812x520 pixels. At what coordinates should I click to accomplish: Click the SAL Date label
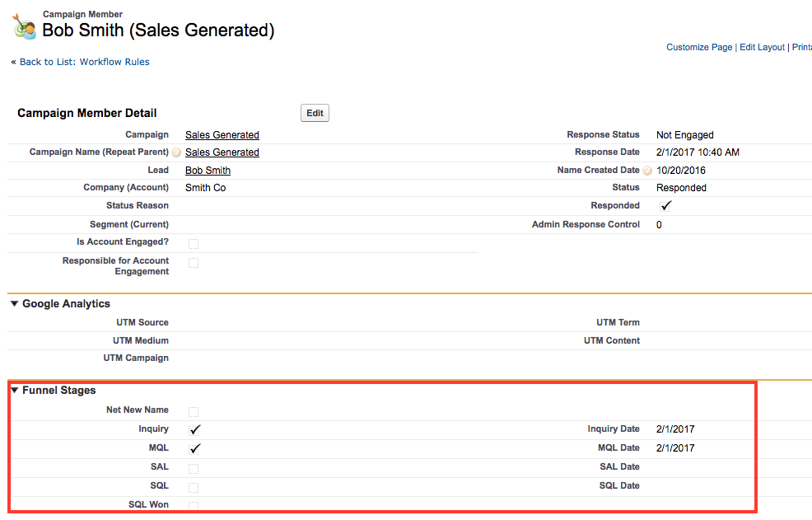tap(620, 466)
